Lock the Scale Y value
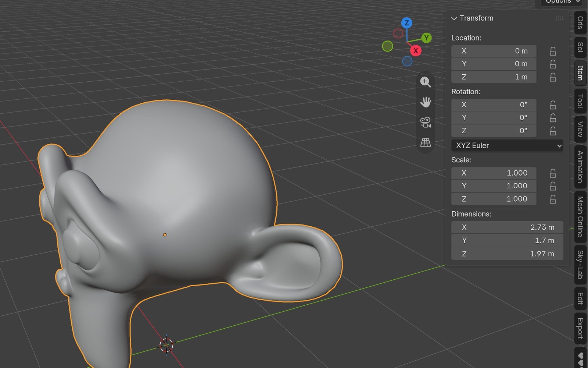Screen dimensions: 588x368 point(553,186)
